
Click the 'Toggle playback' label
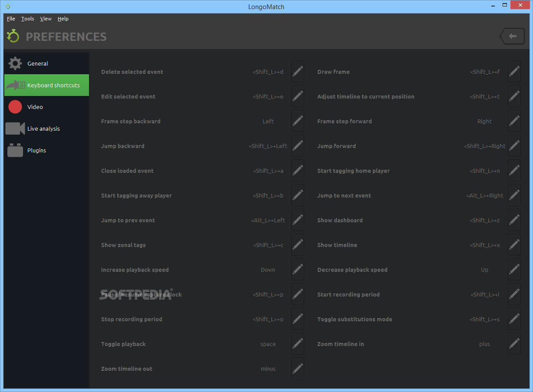pos(123,344)
